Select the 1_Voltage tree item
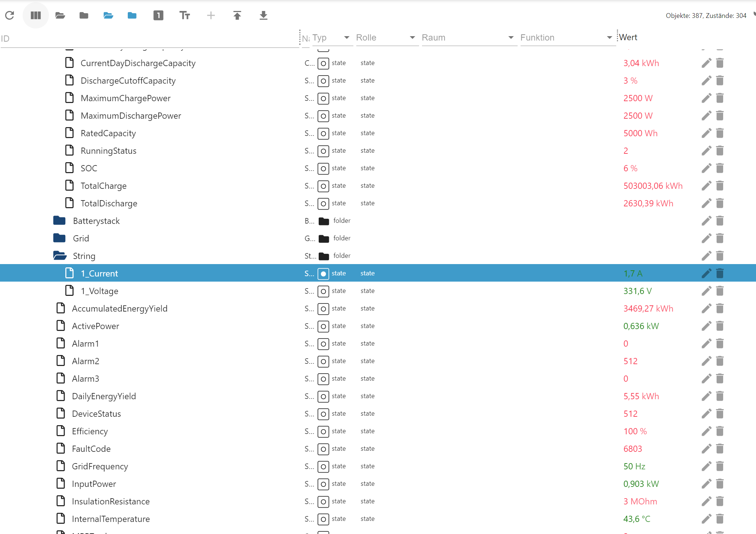756x534 pixels. pos(99,291)
